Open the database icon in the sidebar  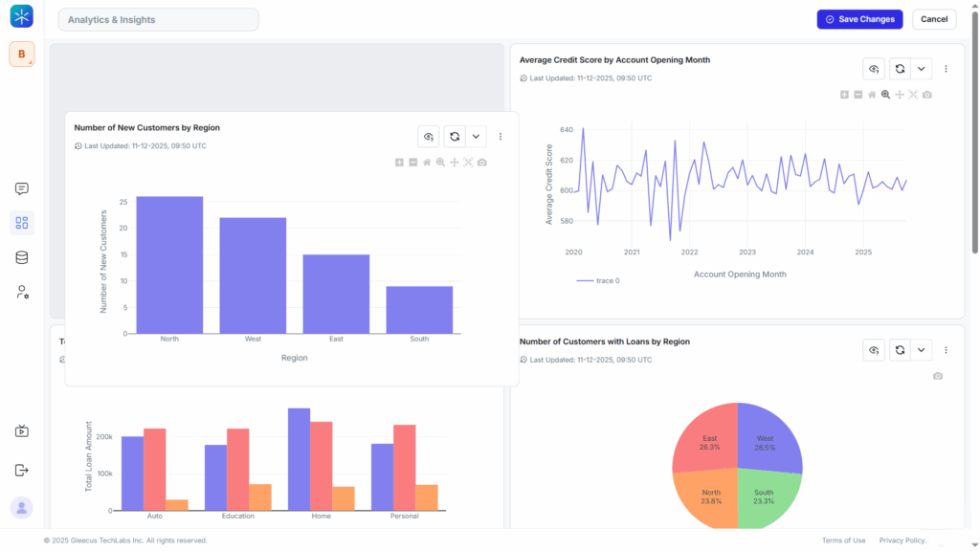[22, 257]
